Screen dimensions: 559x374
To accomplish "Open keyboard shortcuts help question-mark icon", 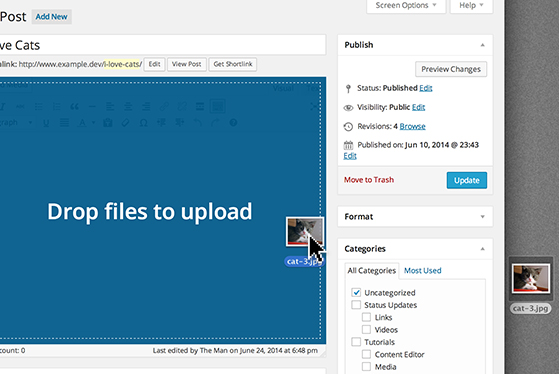I will (233, 123).
